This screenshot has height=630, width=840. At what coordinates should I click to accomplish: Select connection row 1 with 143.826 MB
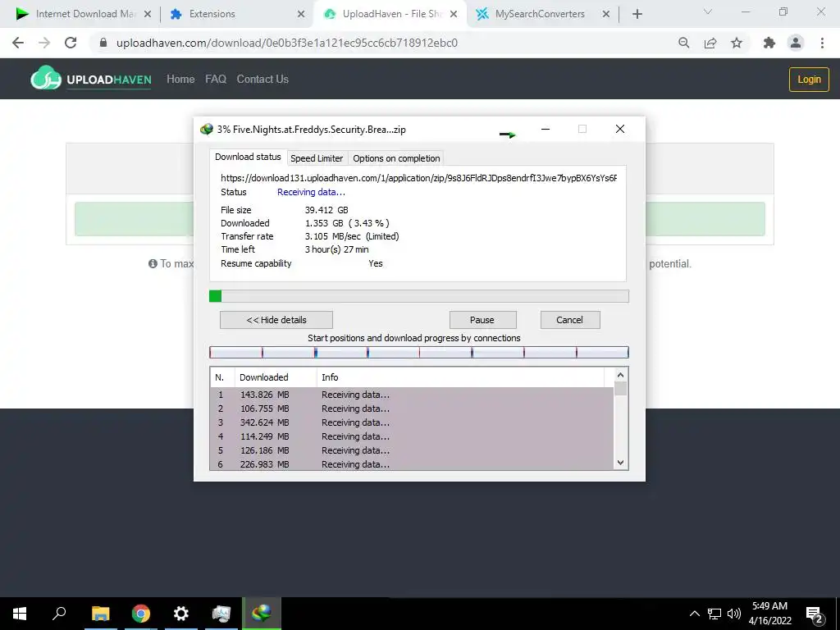pyautogui.click(x=412, y=395)
